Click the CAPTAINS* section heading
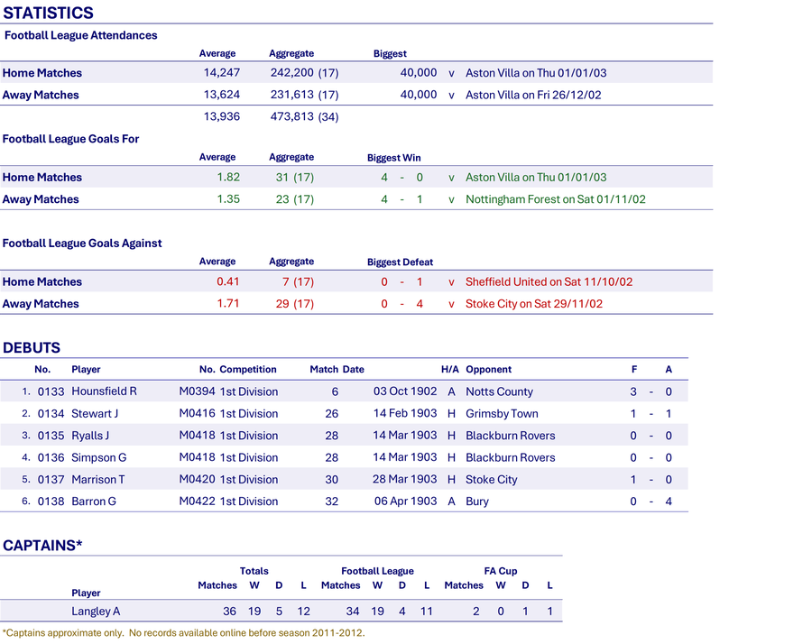 tap(42, 546)
